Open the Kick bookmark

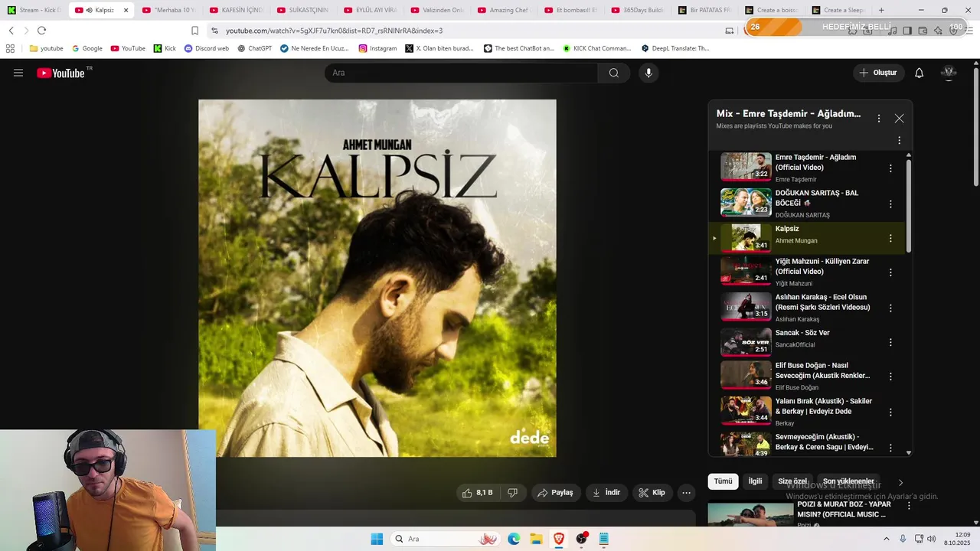(x=165, y=48)
